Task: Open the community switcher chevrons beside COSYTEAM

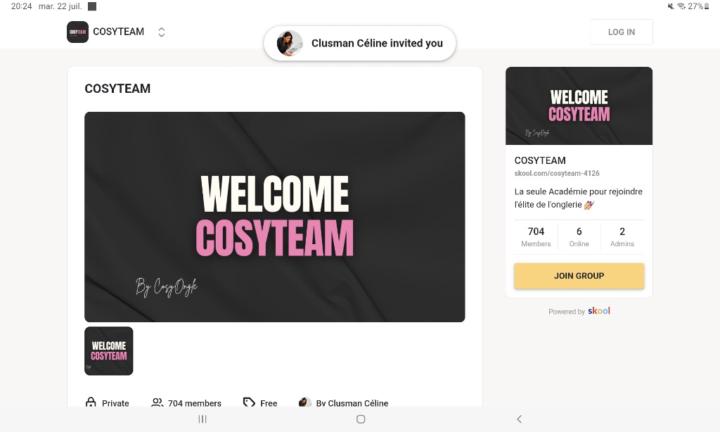Action: click(x=161, y=32)
